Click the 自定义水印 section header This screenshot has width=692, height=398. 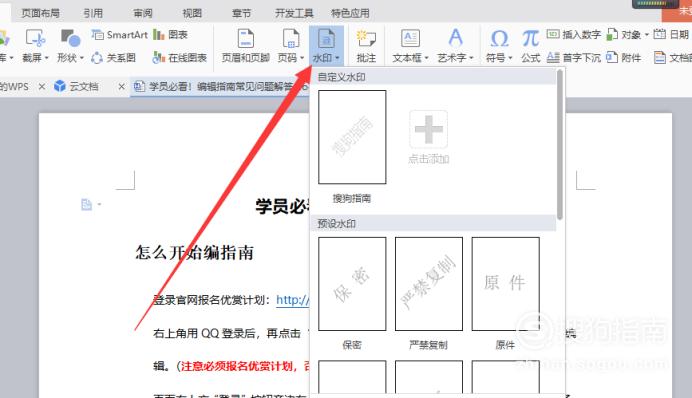pos(433,77)
